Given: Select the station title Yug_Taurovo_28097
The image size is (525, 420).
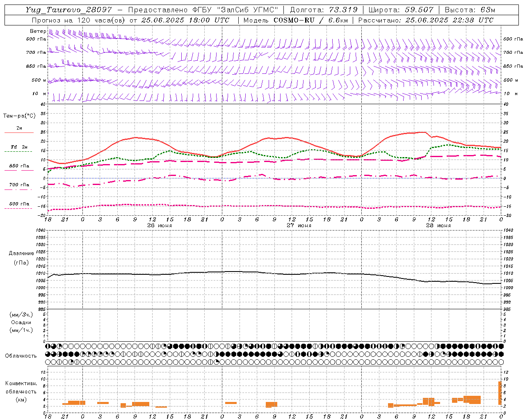Looking at the screenshot, I should (69, 10).
